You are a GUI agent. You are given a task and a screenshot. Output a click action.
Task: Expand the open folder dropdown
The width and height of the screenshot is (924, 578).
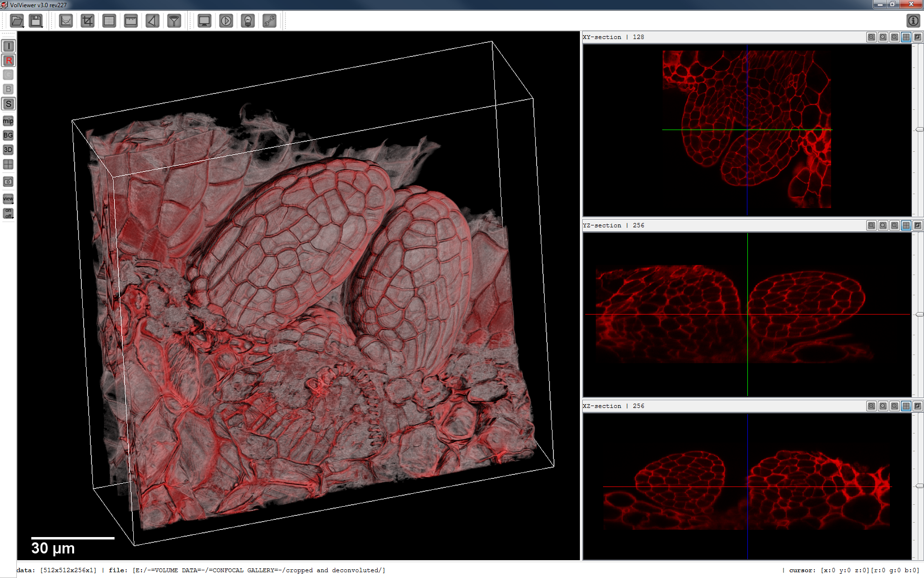[17, 21]
